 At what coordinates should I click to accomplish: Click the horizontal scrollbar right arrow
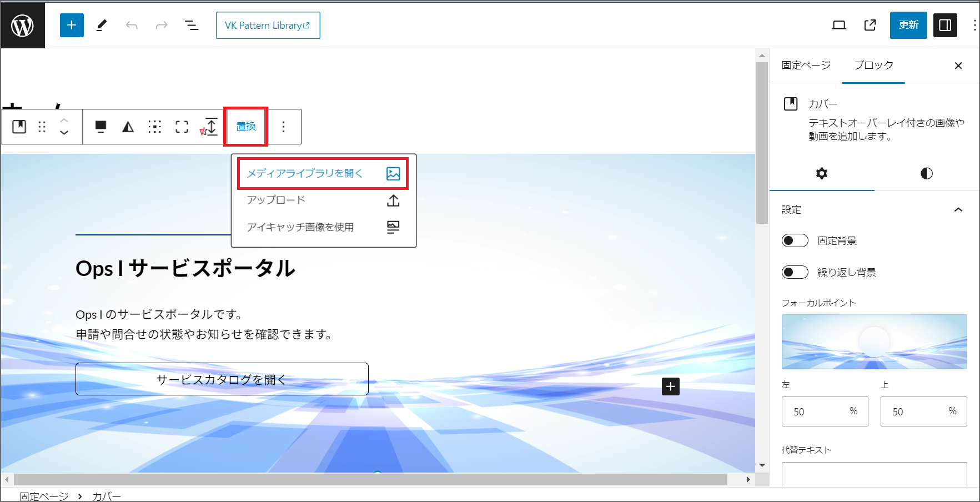[748, 479]
